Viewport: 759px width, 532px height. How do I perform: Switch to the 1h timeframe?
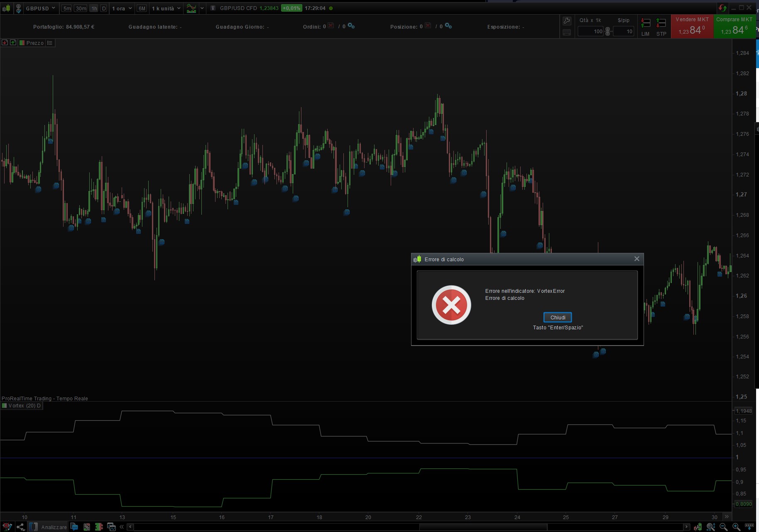[x=94, y=8]
